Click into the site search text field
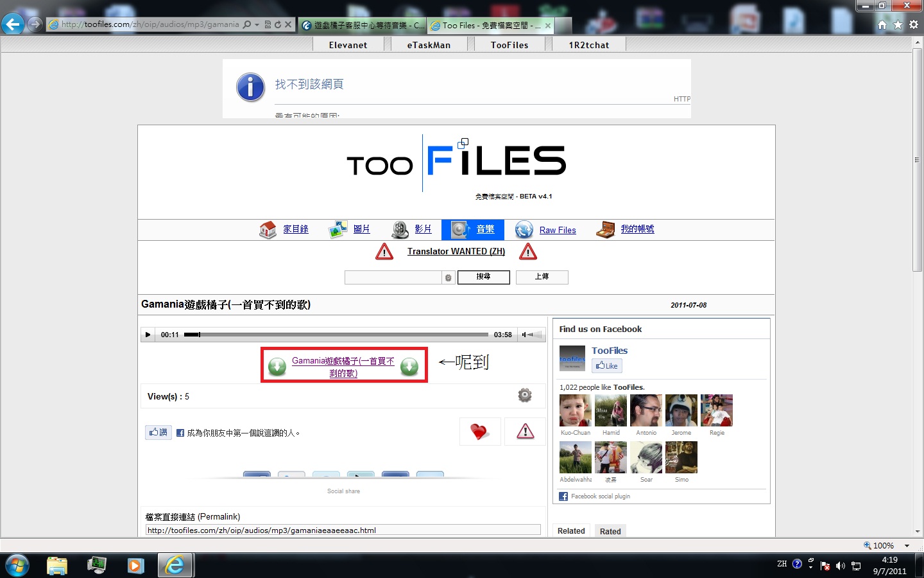The height and width of the screenshot is (578, 924). [x=393, y=277]
